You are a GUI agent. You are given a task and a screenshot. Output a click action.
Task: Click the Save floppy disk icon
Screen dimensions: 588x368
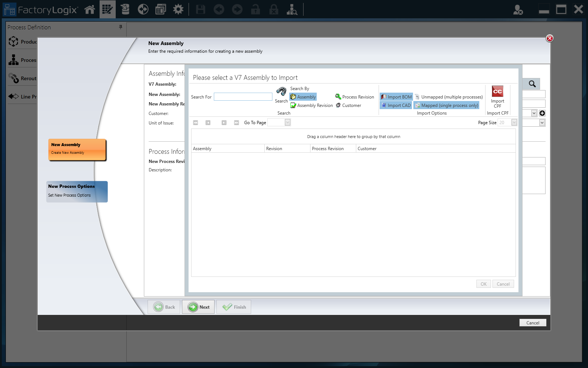tap(200, 9)
